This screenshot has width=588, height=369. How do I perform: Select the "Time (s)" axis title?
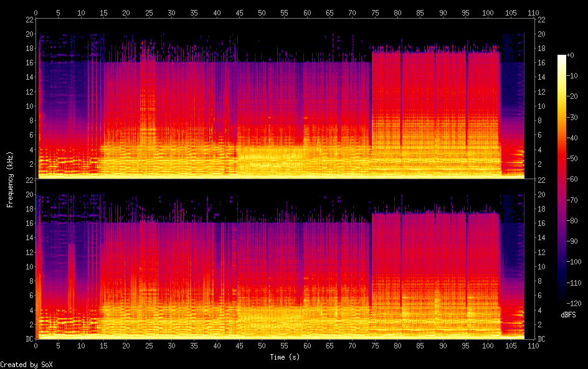(285, 357)
